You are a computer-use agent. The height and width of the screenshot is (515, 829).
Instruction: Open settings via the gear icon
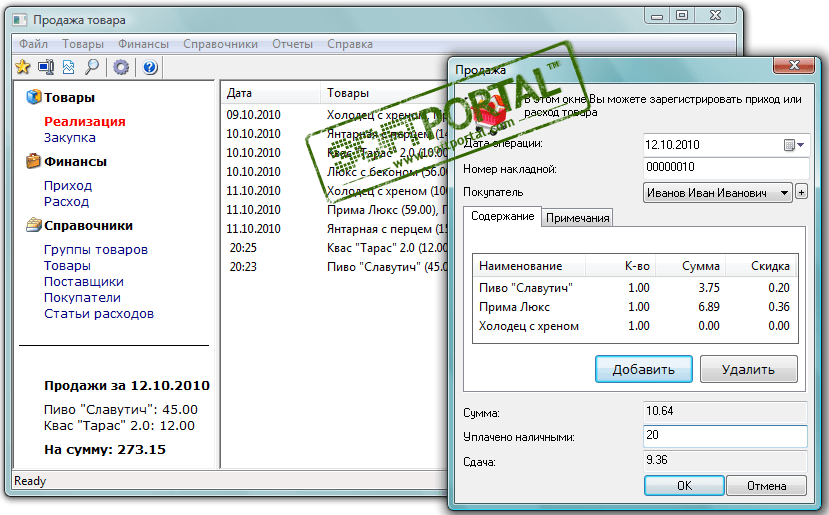tap(121, 67)
